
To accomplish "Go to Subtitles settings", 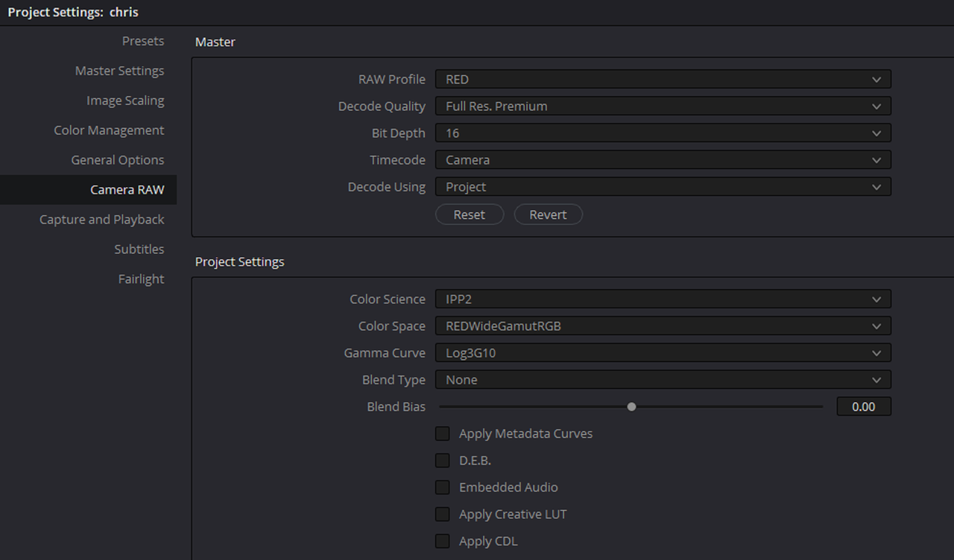I will pos(139,249).
